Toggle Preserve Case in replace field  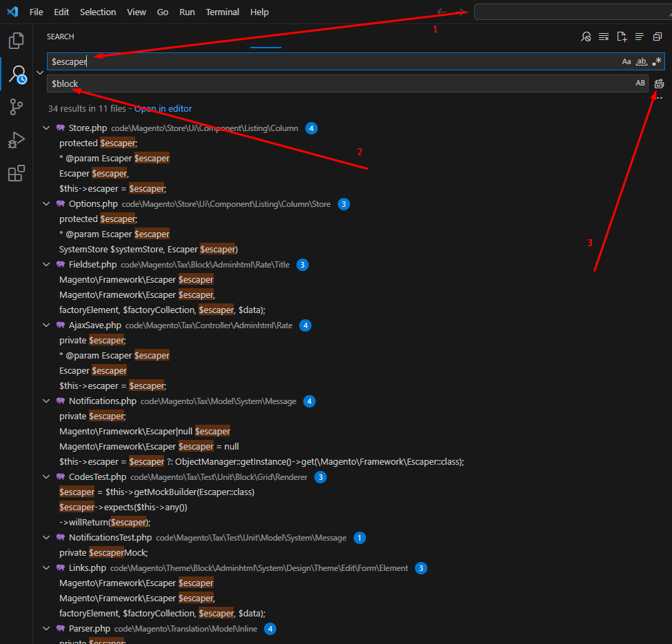tap(640, 83)
